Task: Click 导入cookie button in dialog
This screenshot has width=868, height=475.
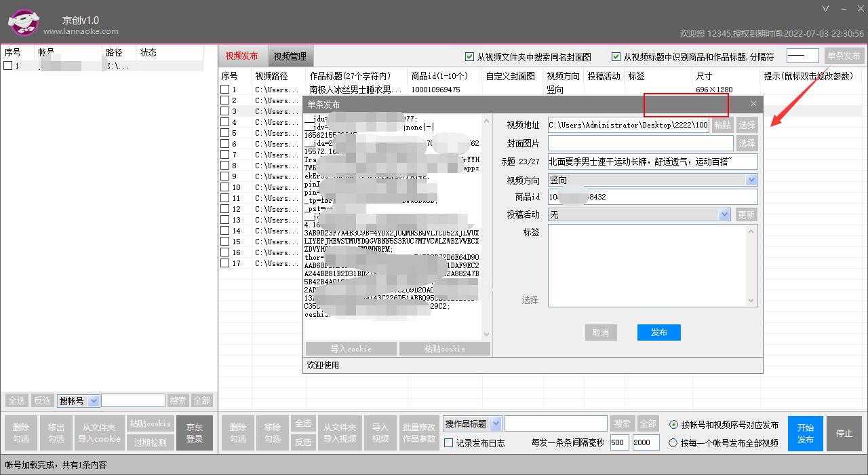Action: pos(351,349)
